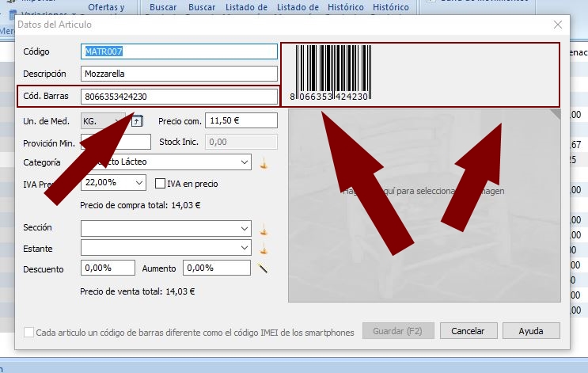Viewport: 588px width, 373px height.
Task: Click the Cancelar button
Action: coord(469,331)
